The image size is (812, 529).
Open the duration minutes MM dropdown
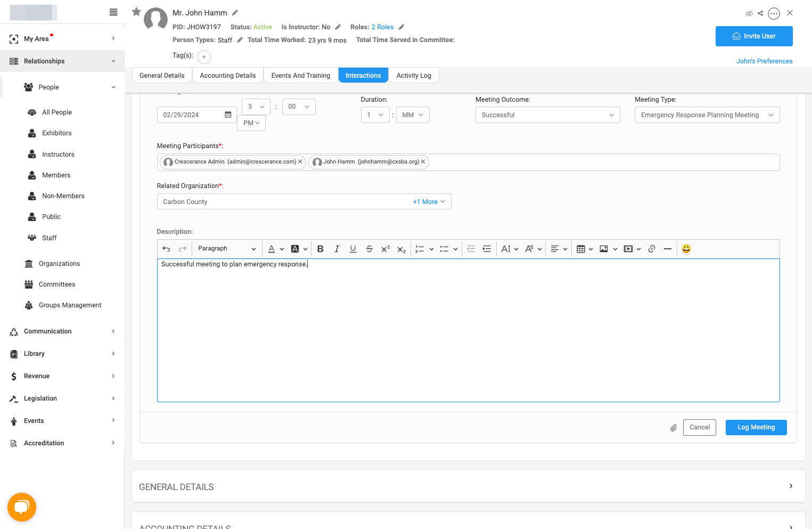pyautogui.click(x=413, y=115)
